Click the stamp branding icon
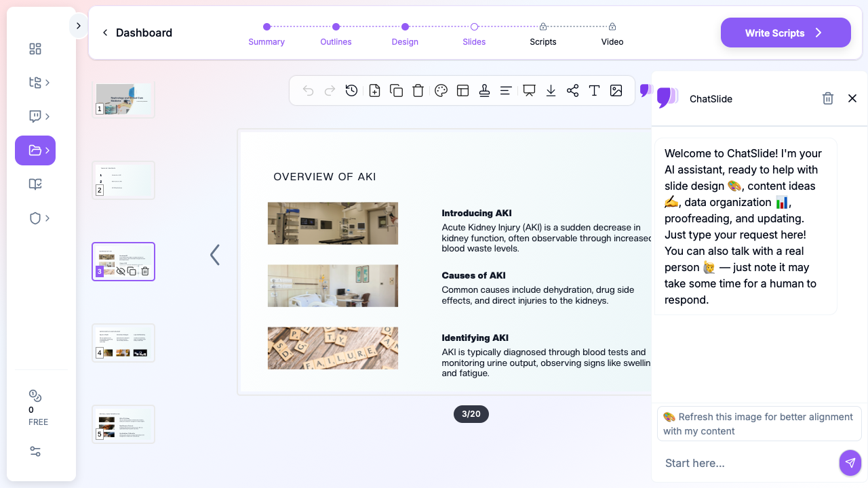 [x=484, y=91]
